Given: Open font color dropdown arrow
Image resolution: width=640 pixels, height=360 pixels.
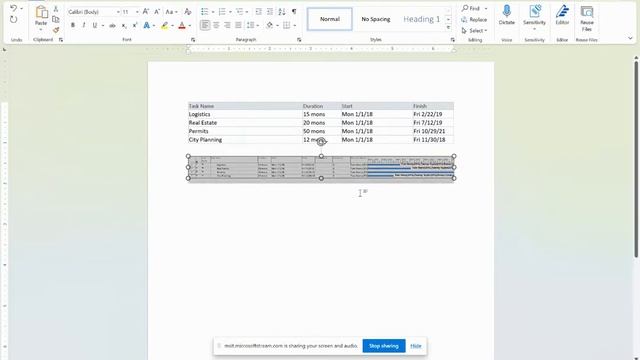Looking at the screenshot, I should pyautogui.click(x=190, y=26).
